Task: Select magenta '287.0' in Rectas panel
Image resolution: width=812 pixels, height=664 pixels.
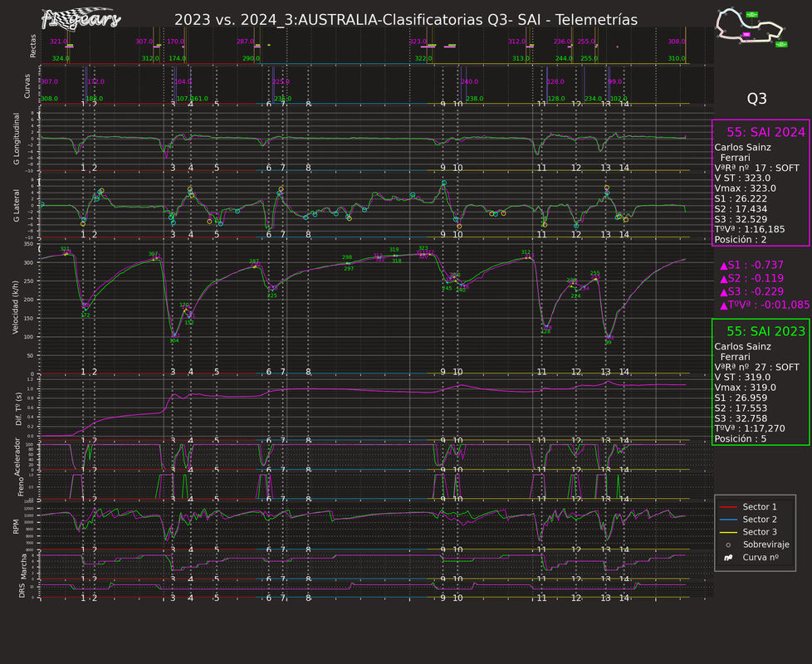Action: pyautogui.click(x=246, y=41)
